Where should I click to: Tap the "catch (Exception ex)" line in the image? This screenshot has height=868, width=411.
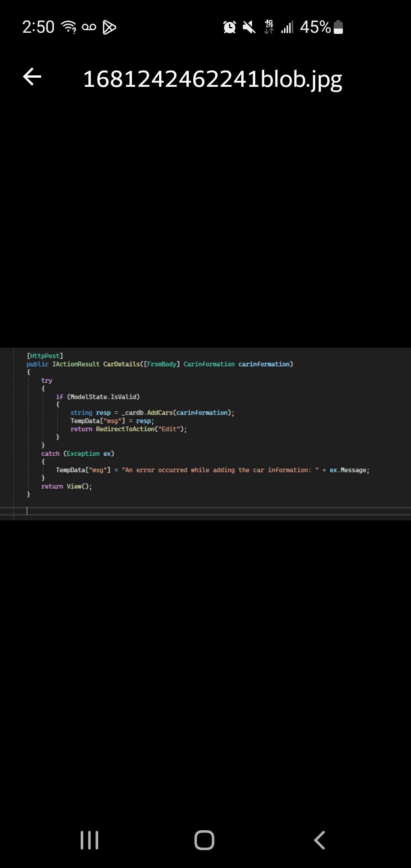[78, 453]
